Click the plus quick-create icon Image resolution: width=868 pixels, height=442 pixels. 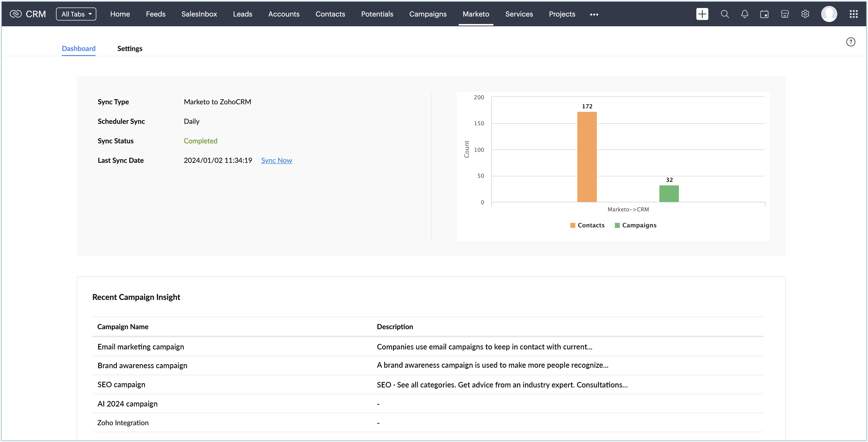click(x=702, y=14)
